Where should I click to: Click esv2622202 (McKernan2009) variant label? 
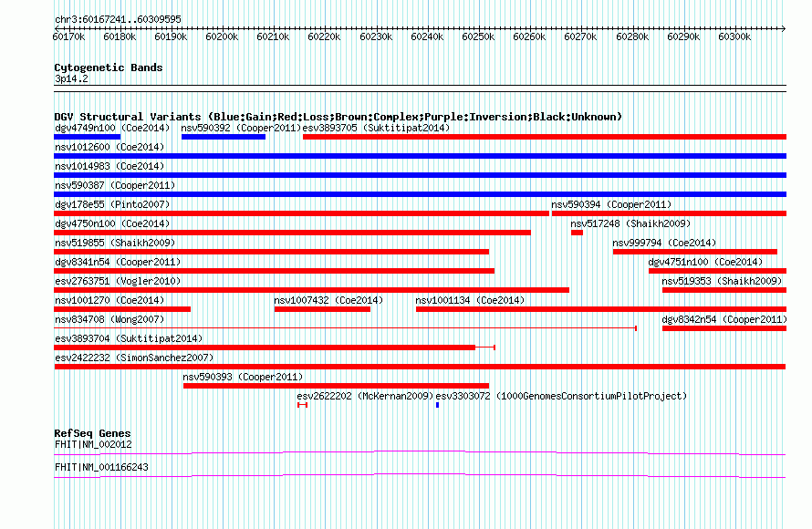(365, 396)
